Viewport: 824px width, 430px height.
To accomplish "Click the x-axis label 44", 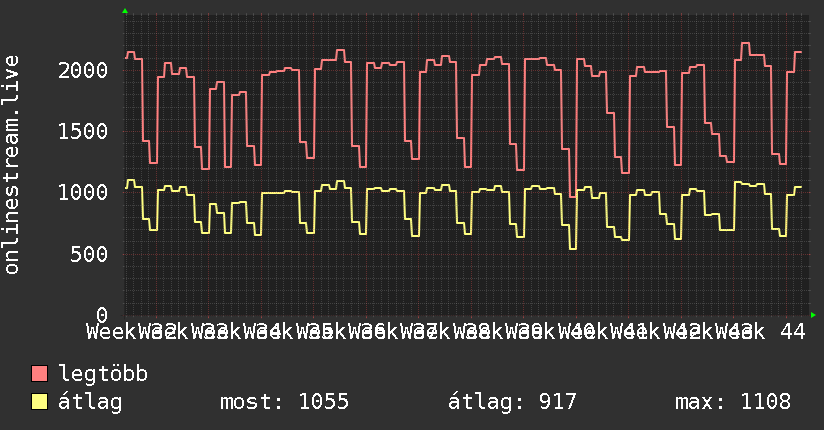I will 793,332.
